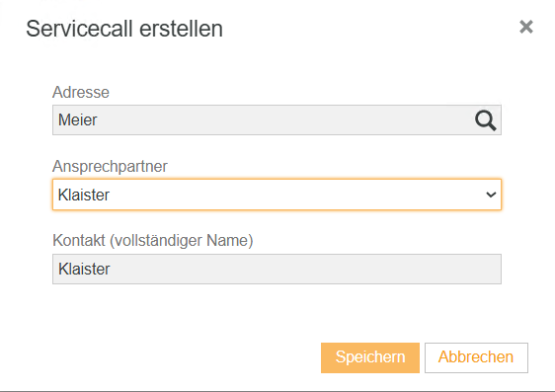Cancel via the Abbrechen button

[476, 357]
